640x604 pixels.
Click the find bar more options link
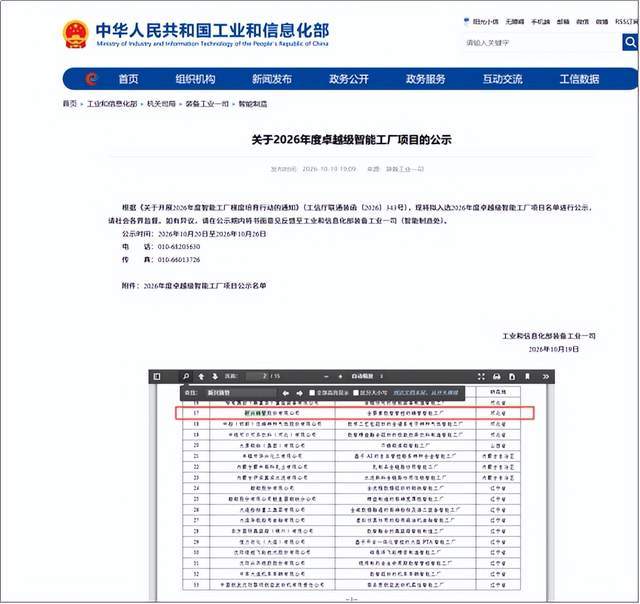click(426, 393)
